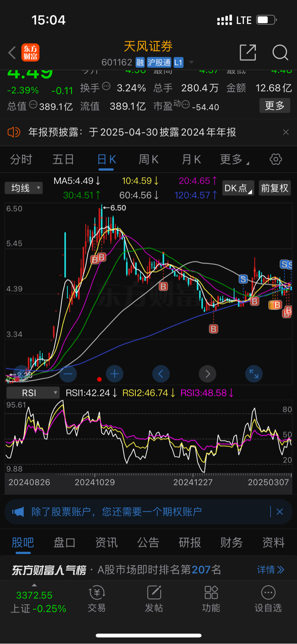Image resolution: width=297 pixels, height=644 pixels.
Task: Expand the chart to fullscreen
Action: (254, 374)
